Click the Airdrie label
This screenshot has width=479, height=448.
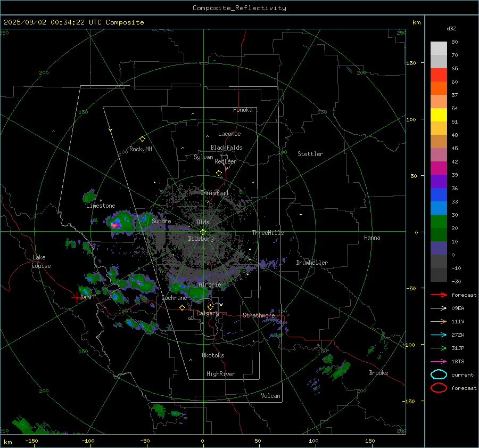coord(210,284)
